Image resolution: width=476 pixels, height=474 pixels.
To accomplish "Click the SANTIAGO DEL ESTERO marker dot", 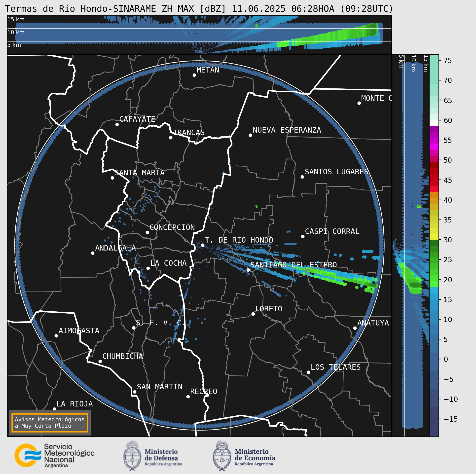I will coord(248,270).
